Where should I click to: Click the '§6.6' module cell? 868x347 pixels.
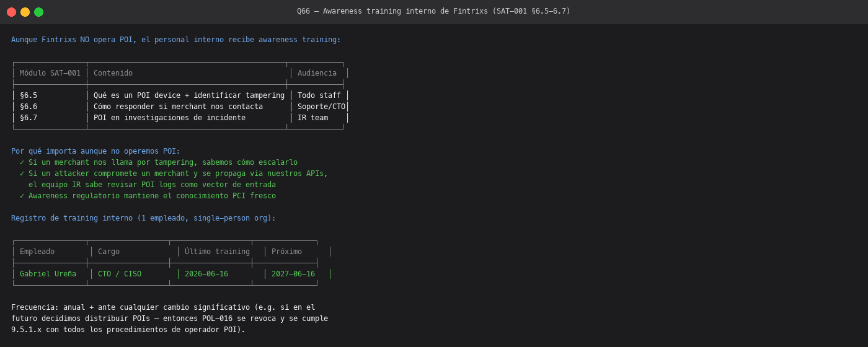(x=29, y=107)
